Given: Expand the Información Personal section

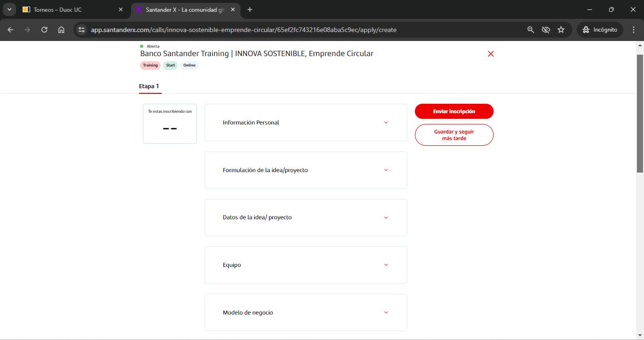Looking at the screenshot, I should click(x=305, y=123).
